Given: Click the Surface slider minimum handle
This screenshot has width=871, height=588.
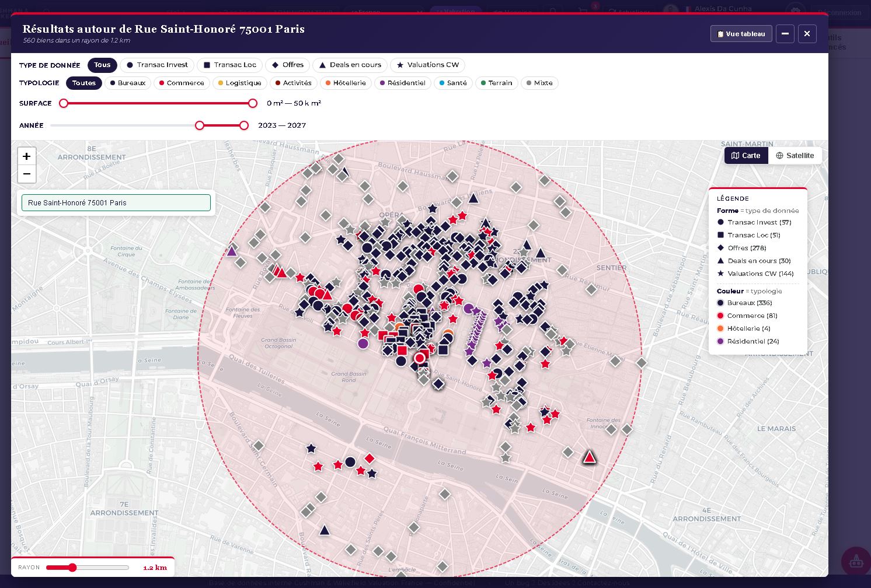Looking at the screenshot, I should pos(64,103).
